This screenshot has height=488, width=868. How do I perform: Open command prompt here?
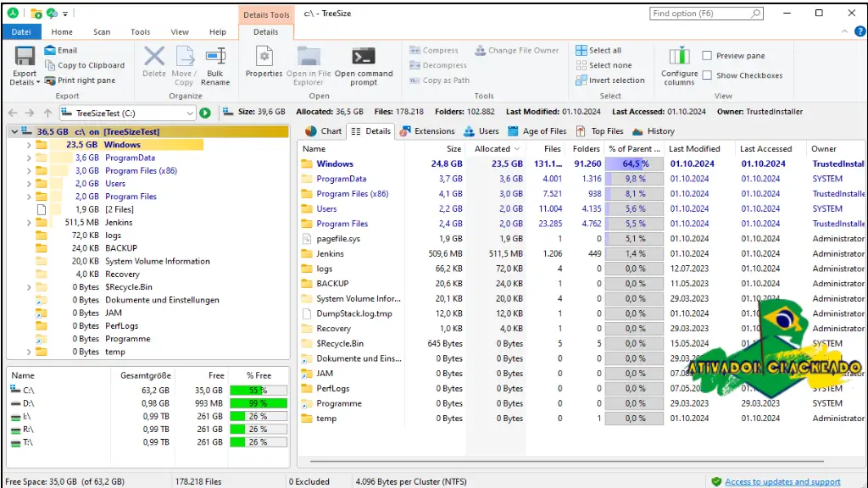[364, 66]
